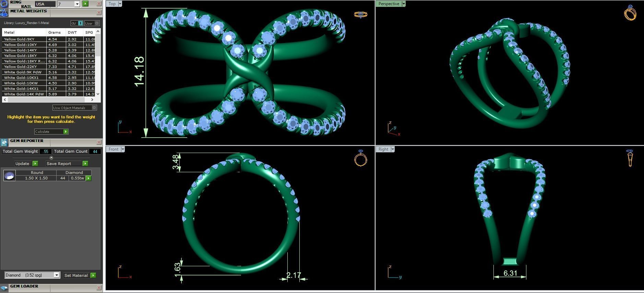
Task: Click the Top viewport ring icon
Action: click(360, 14)
